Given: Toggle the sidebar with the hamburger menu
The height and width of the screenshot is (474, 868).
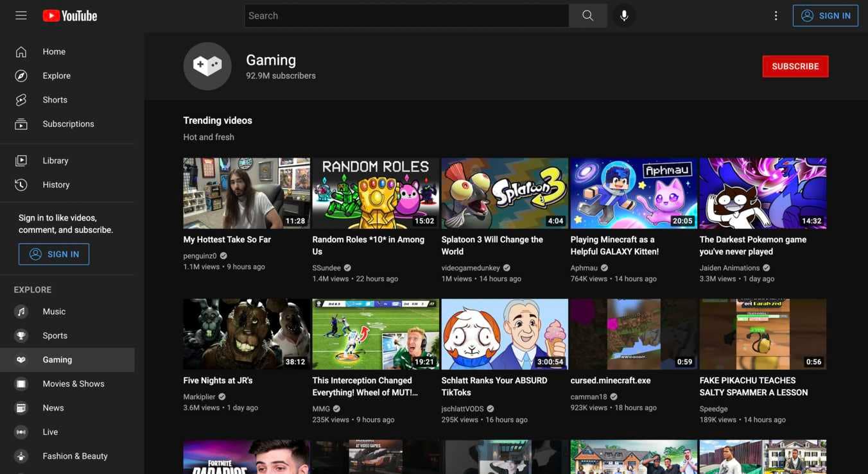Looking at the screenshot, I should coord(20,15).
